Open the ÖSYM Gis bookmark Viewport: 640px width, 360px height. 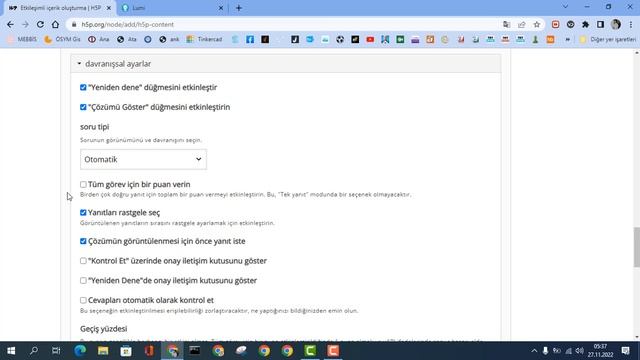click(62, 40)
